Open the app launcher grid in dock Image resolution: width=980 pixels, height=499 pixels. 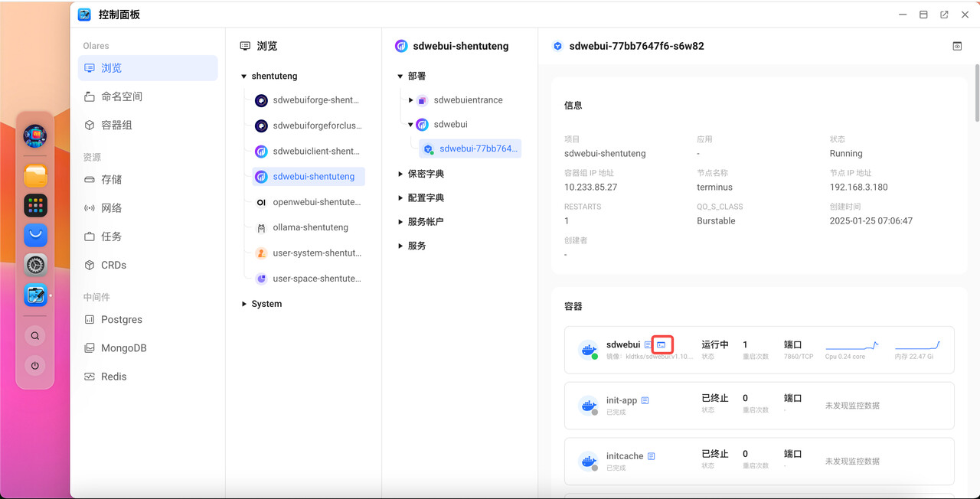point(35,205)
